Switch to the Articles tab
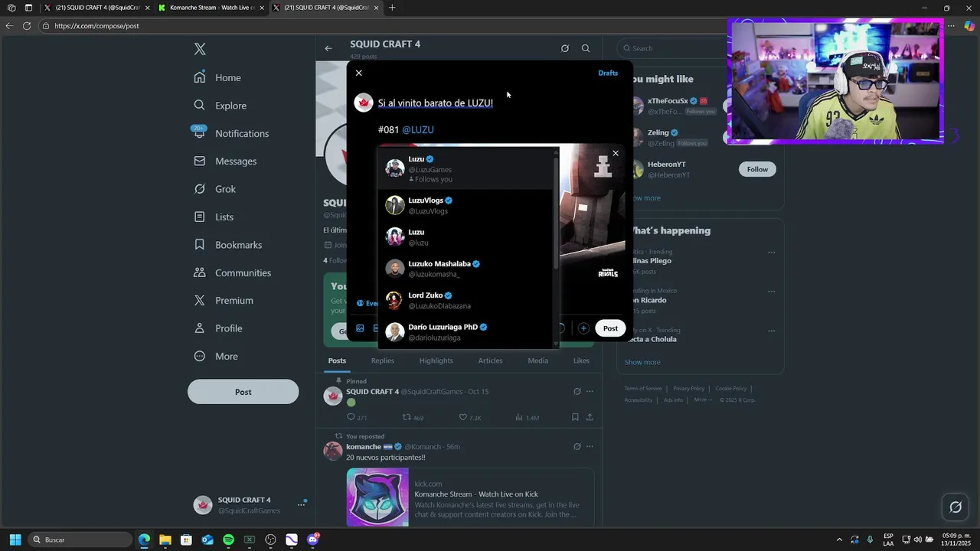Screen dimensions: 980x551 [491, 360]
